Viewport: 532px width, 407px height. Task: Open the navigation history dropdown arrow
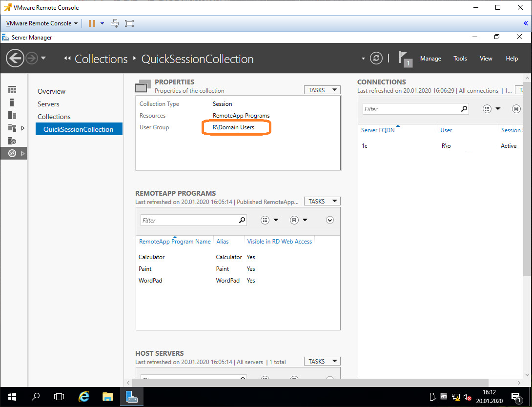tap(43, 59)
